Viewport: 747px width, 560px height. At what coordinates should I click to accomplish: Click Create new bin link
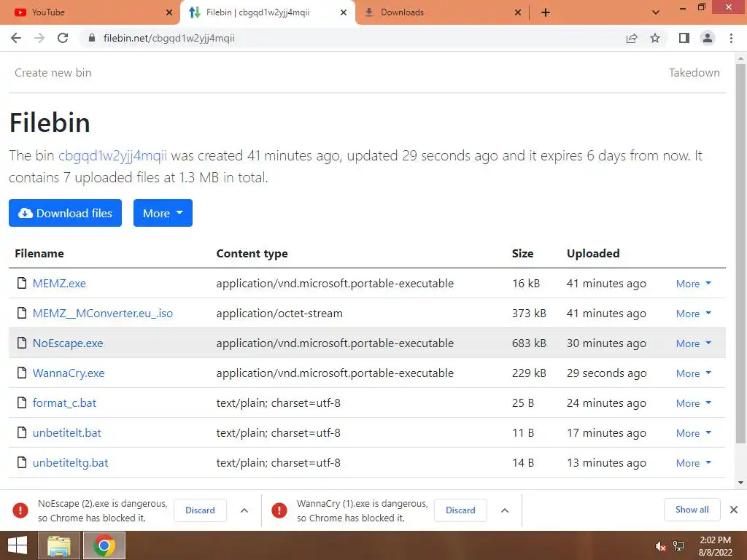click(x=53, y=72)
